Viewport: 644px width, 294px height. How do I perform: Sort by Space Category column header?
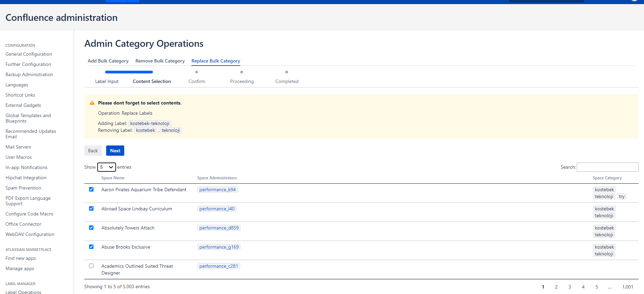[x=607, y=178]
